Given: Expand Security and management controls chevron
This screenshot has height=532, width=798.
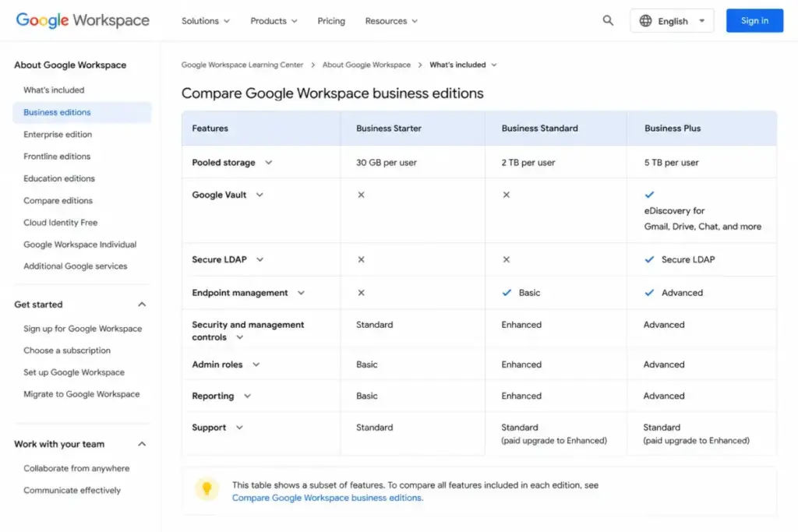Looking at the screenshot, I should pos(240,337).
